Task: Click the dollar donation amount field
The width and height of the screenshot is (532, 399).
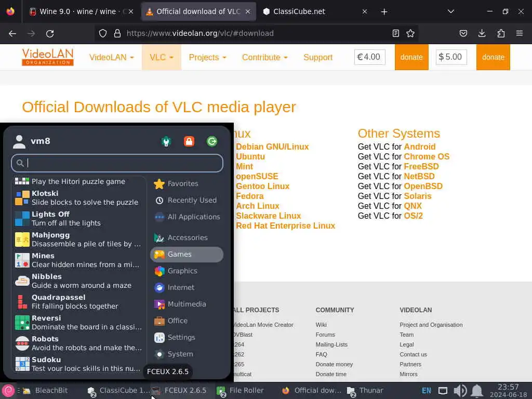Action: 451,57
